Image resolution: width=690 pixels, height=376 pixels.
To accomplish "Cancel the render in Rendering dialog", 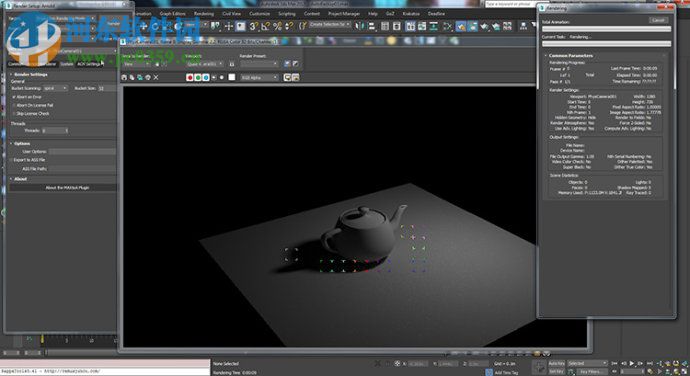I will click(658, 20).
